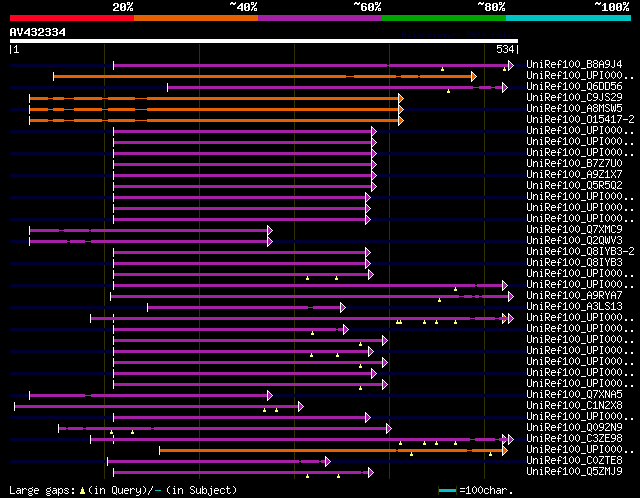The width and height of the screenshot is (640, 498).
Task: Click the 534 query end position label
Action: pyautogui.click(x=505, y=49)
